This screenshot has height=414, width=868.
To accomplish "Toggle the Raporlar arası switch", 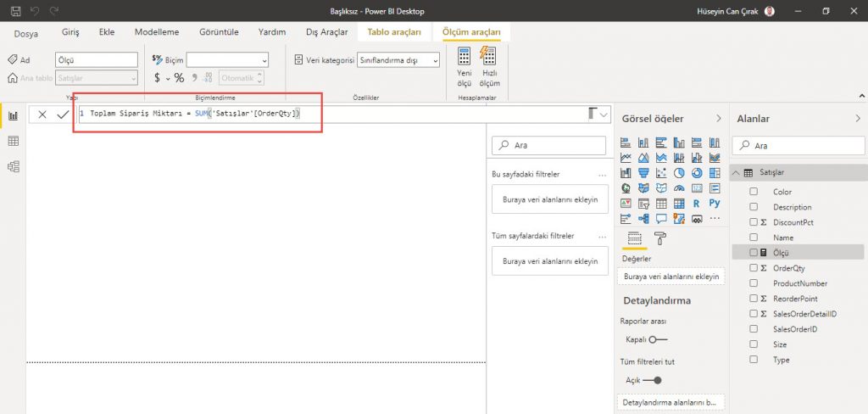I will click(x=658, y=339).
